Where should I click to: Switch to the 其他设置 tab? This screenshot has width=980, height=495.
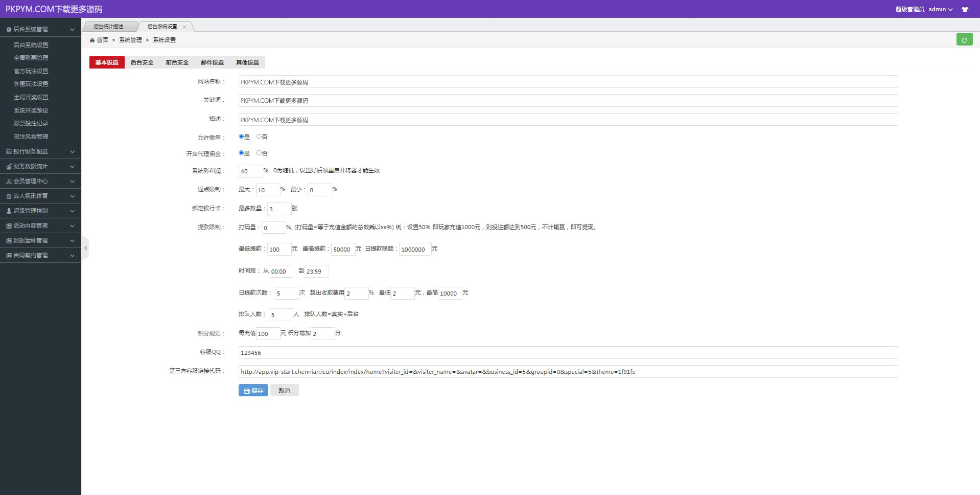[x=248, y=62]
